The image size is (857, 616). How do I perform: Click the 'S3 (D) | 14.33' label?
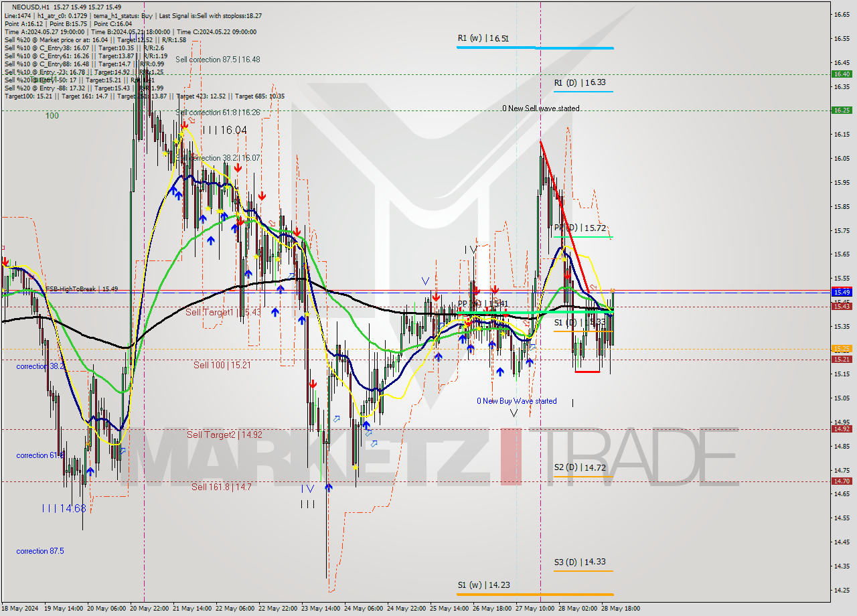pos(580,562)
